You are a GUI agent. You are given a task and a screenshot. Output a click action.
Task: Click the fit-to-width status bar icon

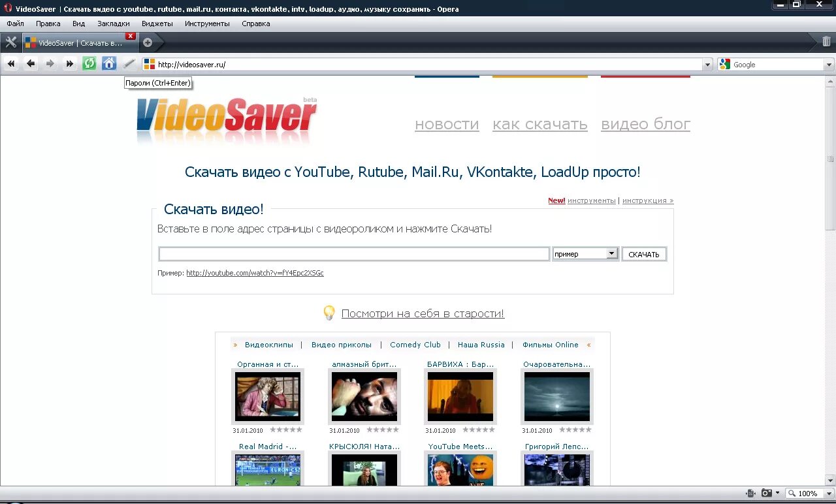click(751, 494)
